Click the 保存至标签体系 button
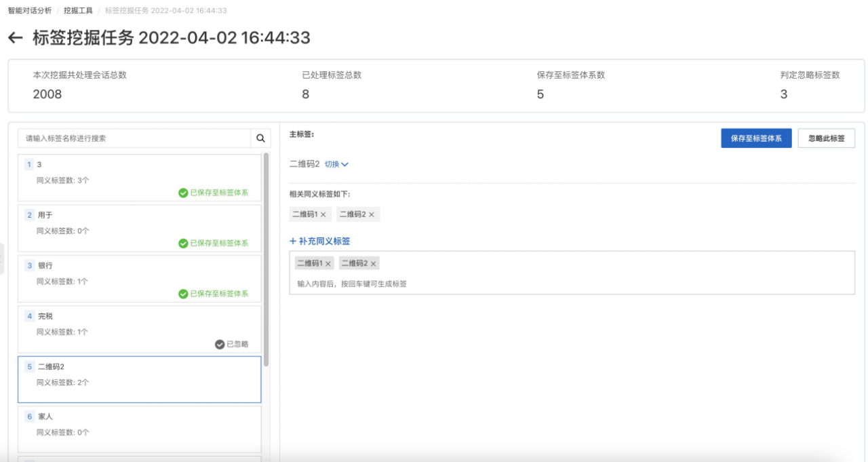Image resolution: width=868 pixels, height=462 pixels. (x=756, y=138)
